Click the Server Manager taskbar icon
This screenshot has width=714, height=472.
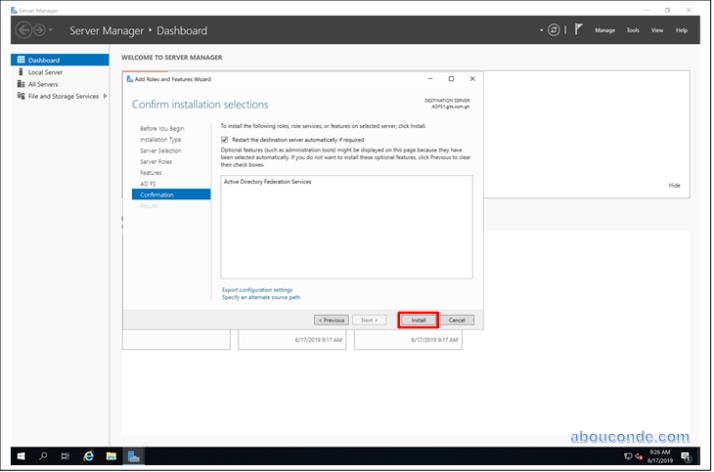pos(134,456)
